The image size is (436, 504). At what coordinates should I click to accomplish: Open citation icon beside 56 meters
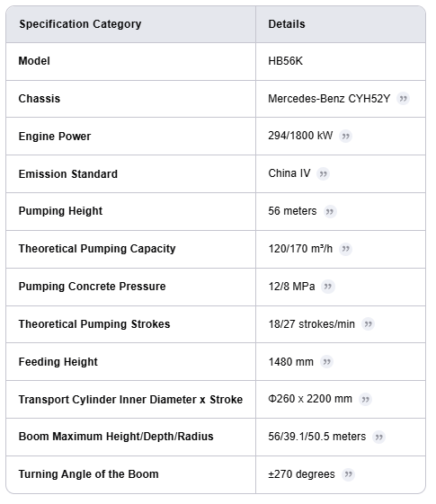pos(330,211)
